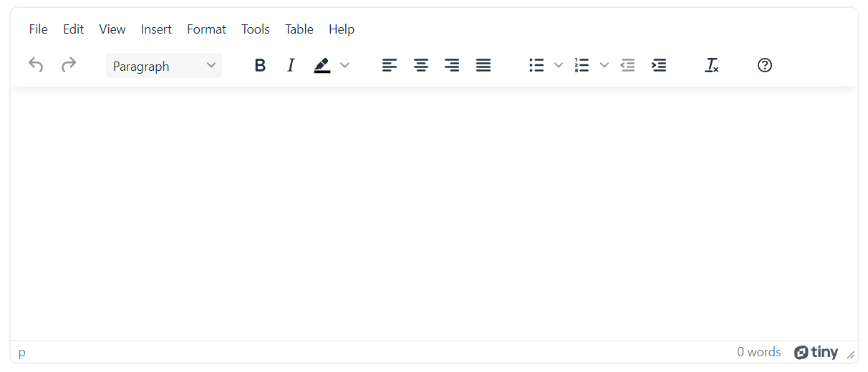Toggle Bold formatting

point(260,65)
